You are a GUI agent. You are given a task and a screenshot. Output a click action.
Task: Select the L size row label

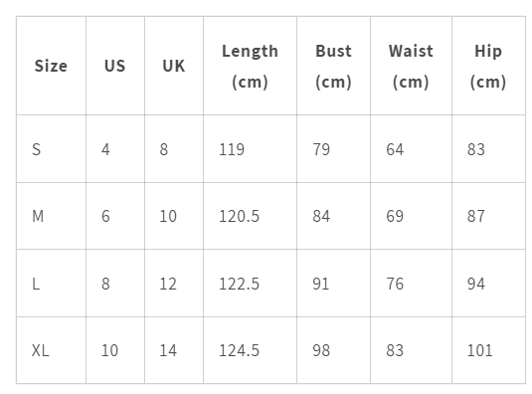coord(36,284)
